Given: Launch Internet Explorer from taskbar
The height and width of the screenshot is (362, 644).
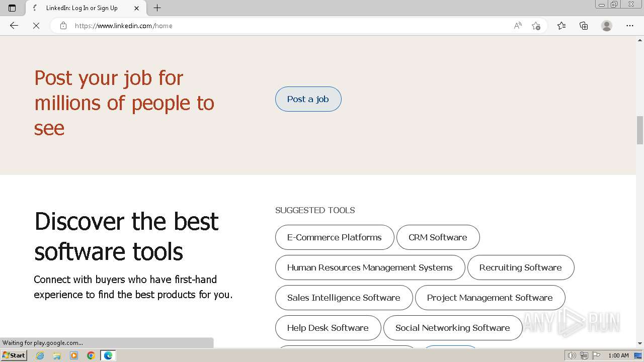Looking at the screenshot, I should pos(40,355).
